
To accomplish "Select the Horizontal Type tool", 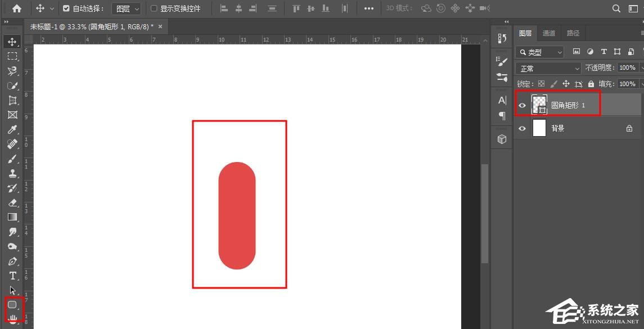I will (x=12, y=276).
